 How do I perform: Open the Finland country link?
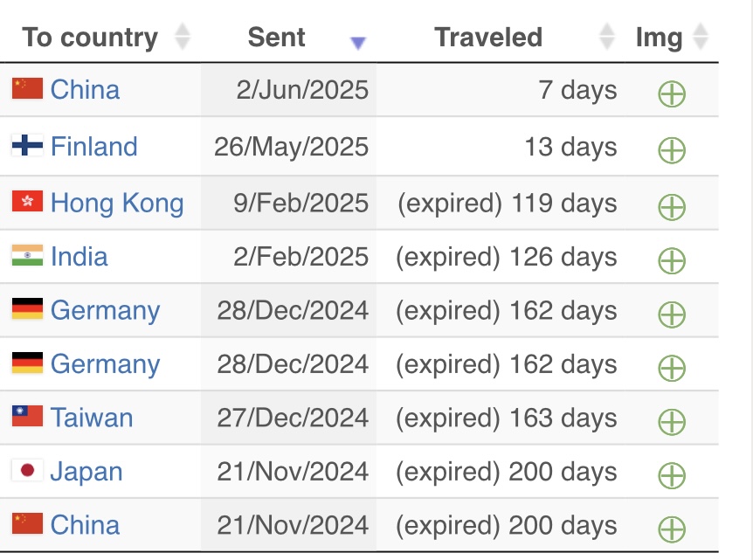click(x=94, y=146)
